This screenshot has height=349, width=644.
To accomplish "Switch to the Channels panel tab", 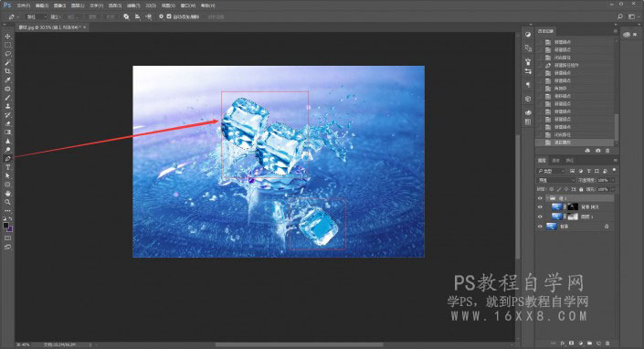I will pyautogui.click(x=556, y=160).
